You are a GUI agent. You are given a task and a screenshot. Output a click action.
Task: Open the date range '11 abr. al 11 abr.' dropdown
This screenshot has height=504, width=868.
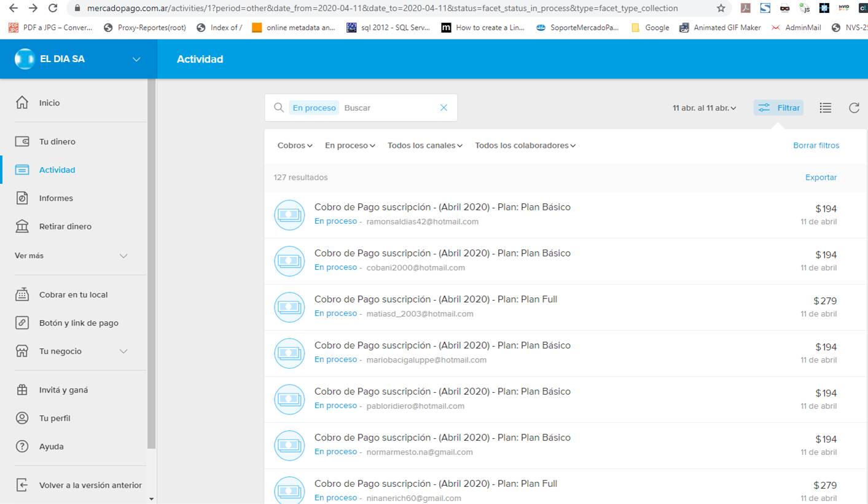704,108
